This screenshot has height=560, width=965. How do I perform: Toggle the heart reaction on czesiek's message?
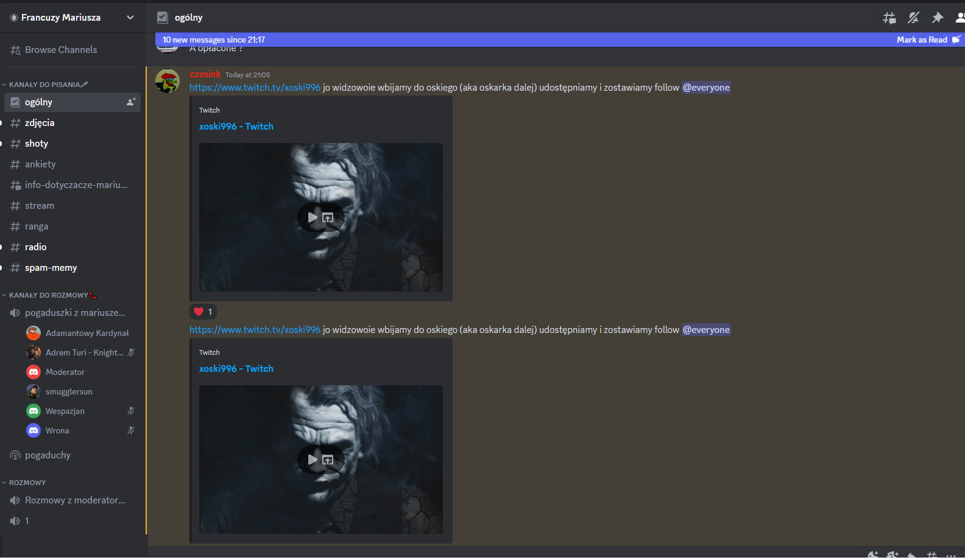coord(203,312)
